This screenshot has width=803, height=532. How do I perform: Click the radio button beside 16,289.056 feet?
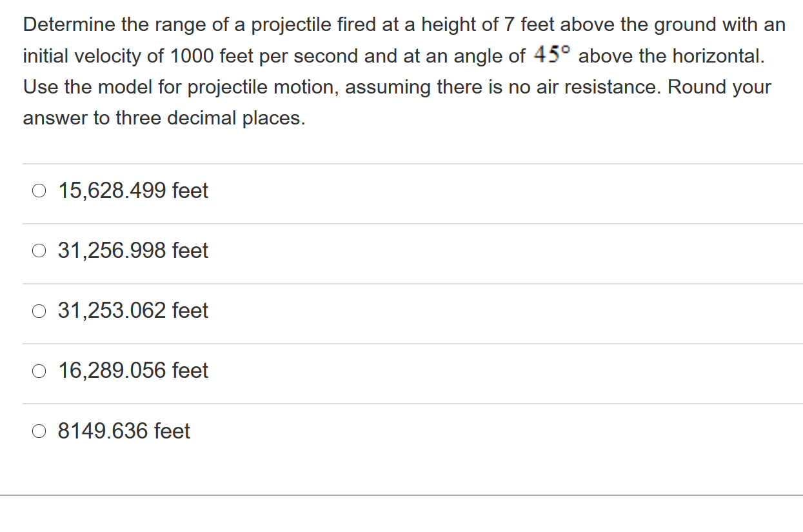[x=39, y=370]
